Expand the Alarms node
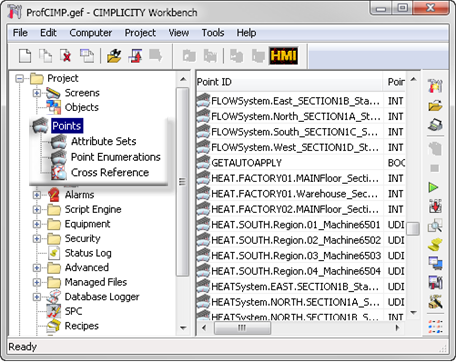The image size is (457, 362). pyautogui.click(x=37, y=195)
